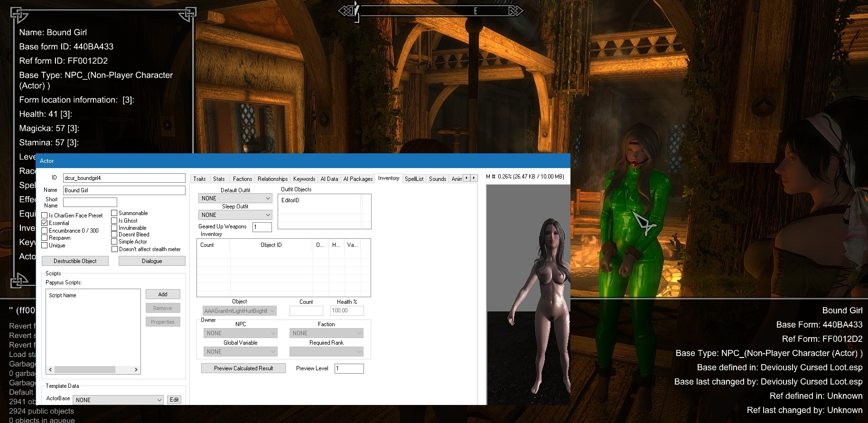
Task: Click Preview Calculated Result
Action: tap(243, 368)
